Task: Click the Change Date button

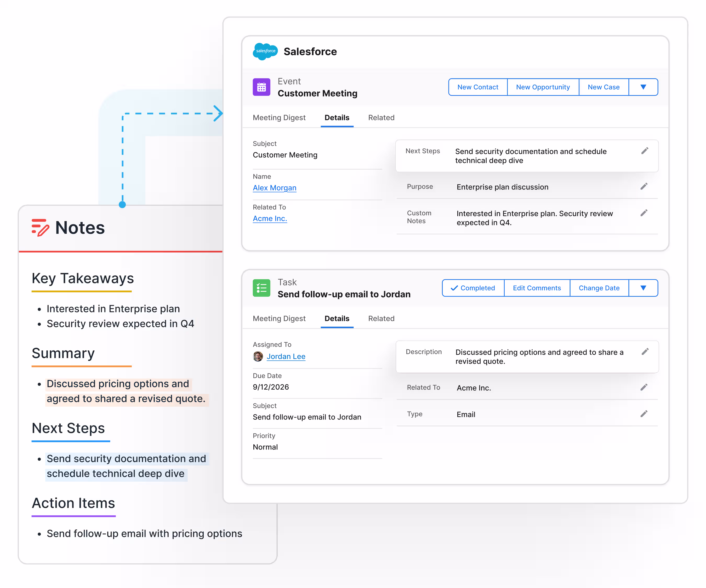Action: [599, 288]
